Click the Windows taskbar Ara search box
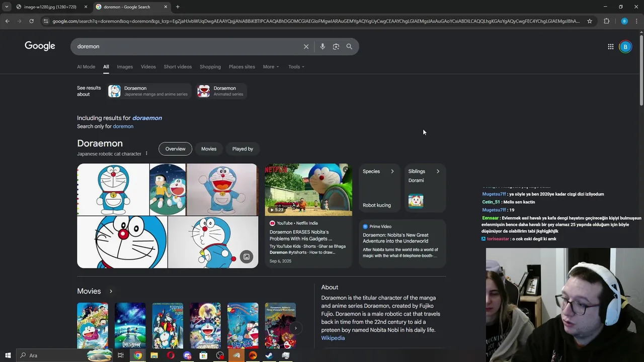 tap(64, 355)
